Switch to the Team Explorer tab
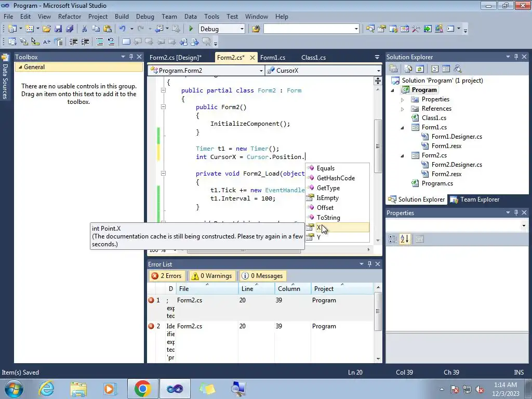 pyautogui.click(x=475, y=199)
